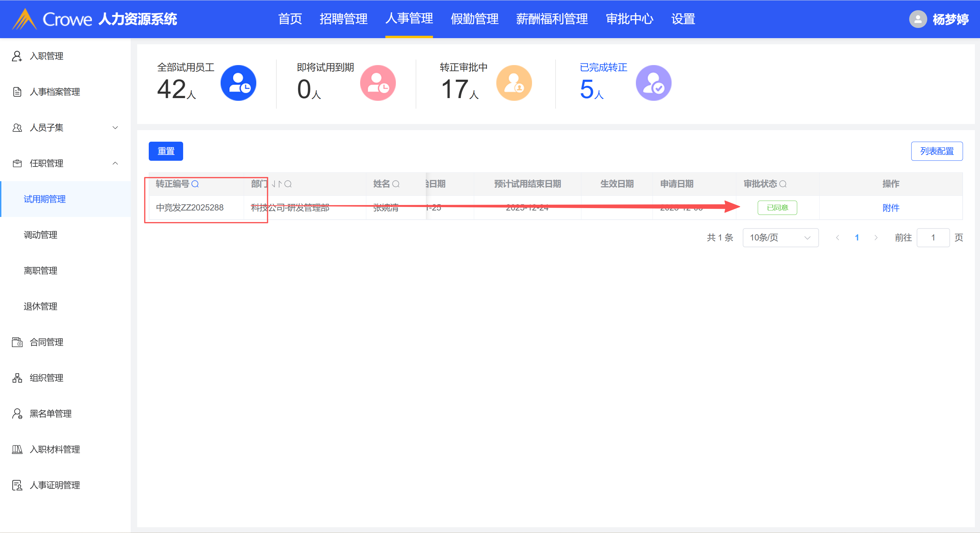Select 调动管理 in the sidebar
This screenshot has width=980, height=533.
point(40,235)
